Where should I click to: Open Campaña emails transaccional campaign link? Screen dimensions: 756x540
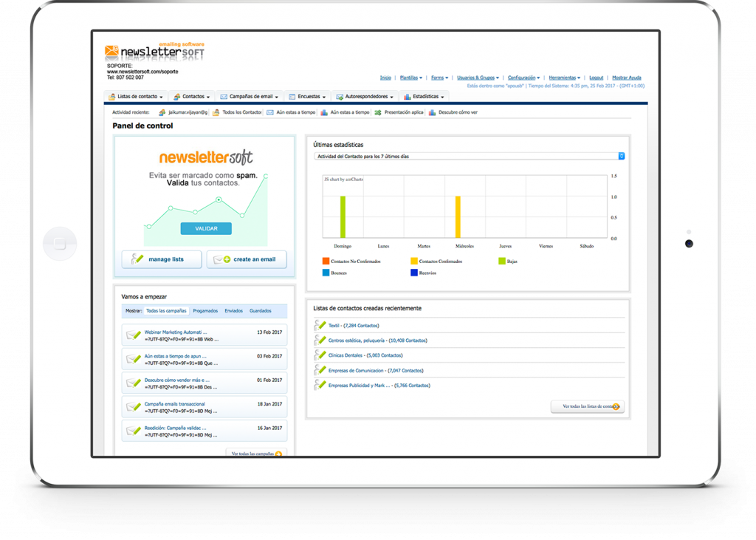174,404
